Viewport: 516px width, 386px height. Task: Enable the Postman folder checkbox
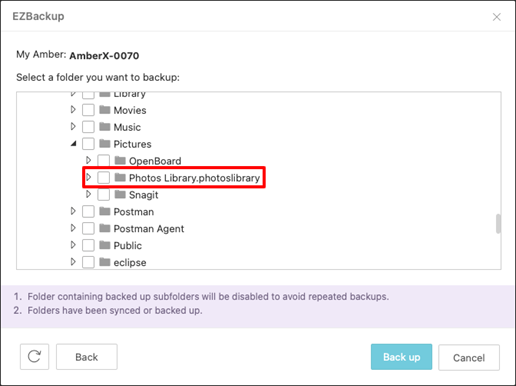click(x=88, y=211)
